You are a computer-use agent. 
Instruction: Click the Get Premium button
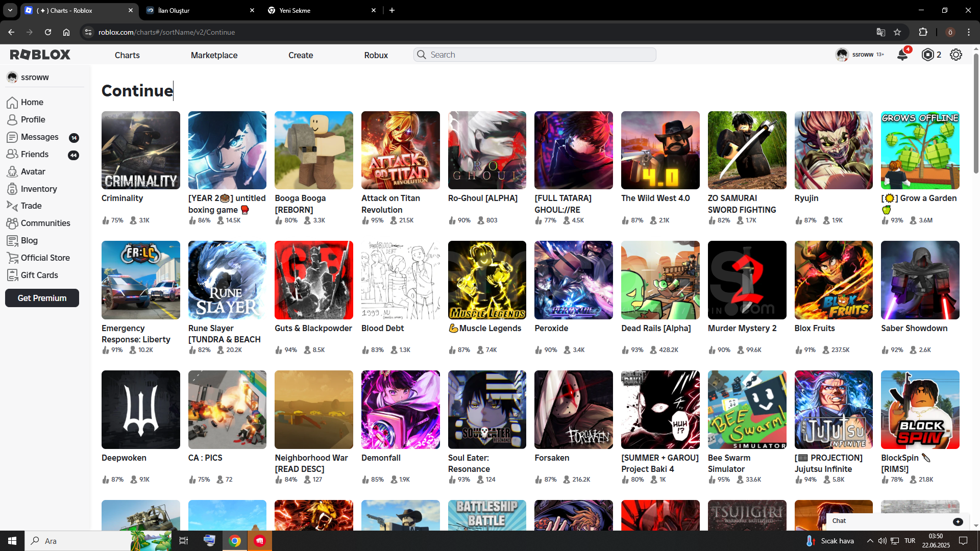(x=42, y=298)
